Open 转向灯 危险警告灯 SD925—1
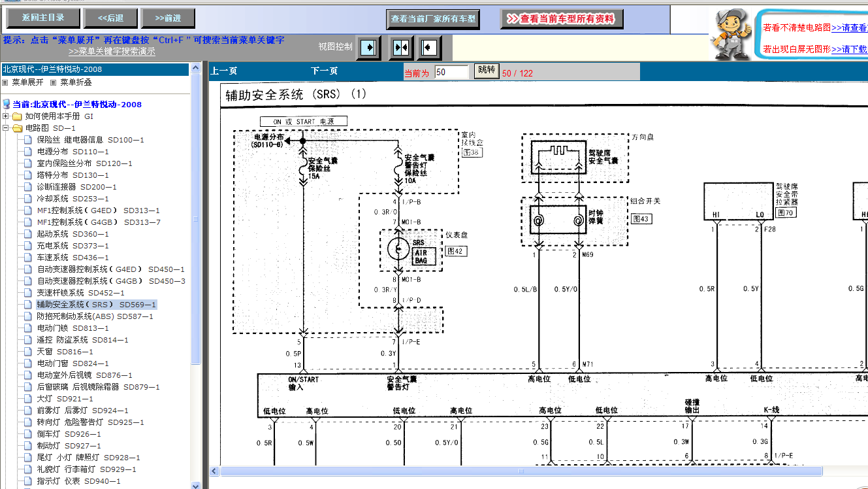The width and height of the screenshot is (868, 489). 91,422
